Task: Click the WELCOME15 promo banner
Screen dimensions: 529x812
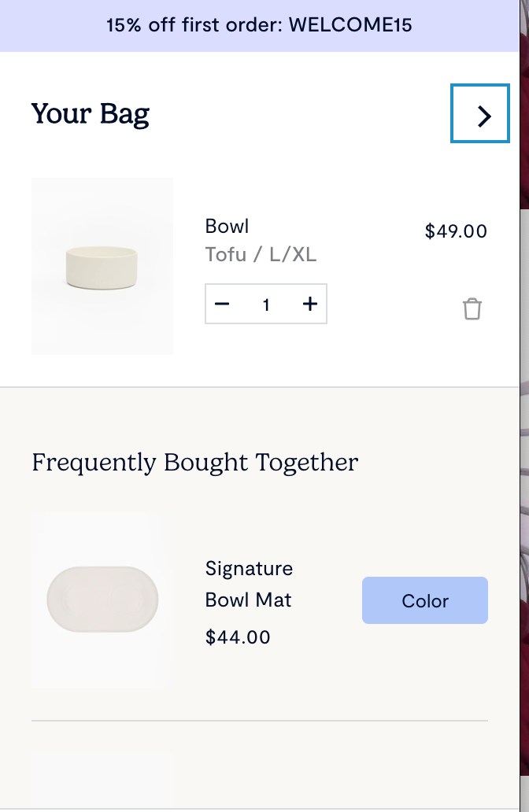Action: coord(259,25)
